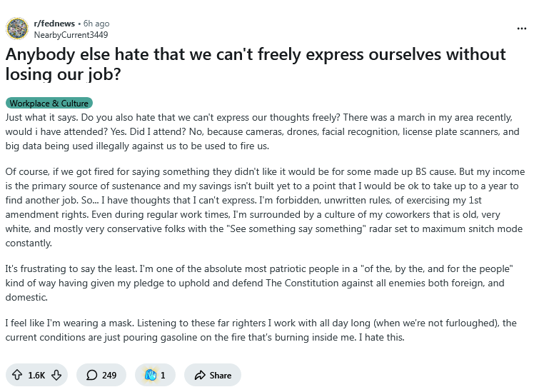Filter by Workplace & Culture flair

(49, 104)
